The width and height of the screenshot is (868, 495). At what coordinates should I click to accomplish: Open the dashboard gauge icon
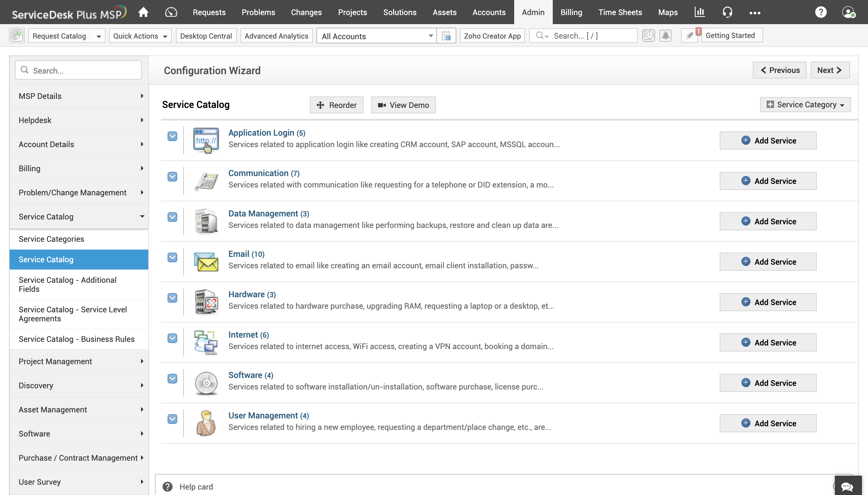coord(171,12)
